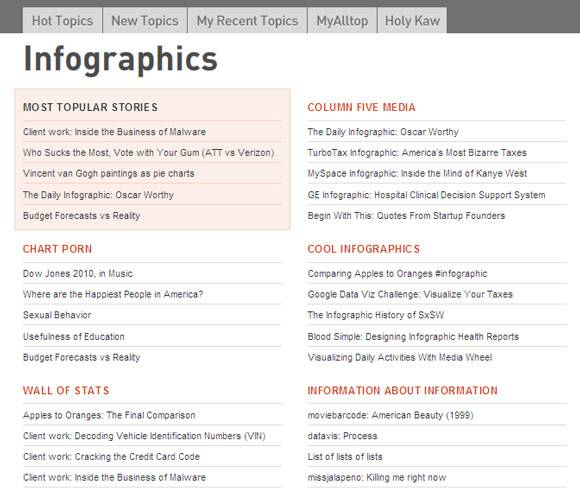Open 'TurboTax Infographic: America's Most Bizarre Taxes'
Screen dimensions: 580x488
(417, 152)
